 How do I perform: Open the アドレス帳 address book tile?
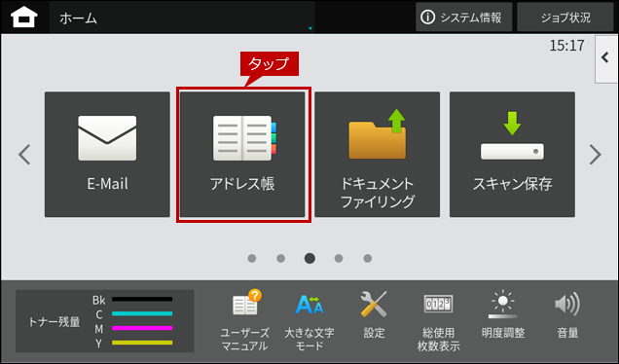[x=242, y=155]
